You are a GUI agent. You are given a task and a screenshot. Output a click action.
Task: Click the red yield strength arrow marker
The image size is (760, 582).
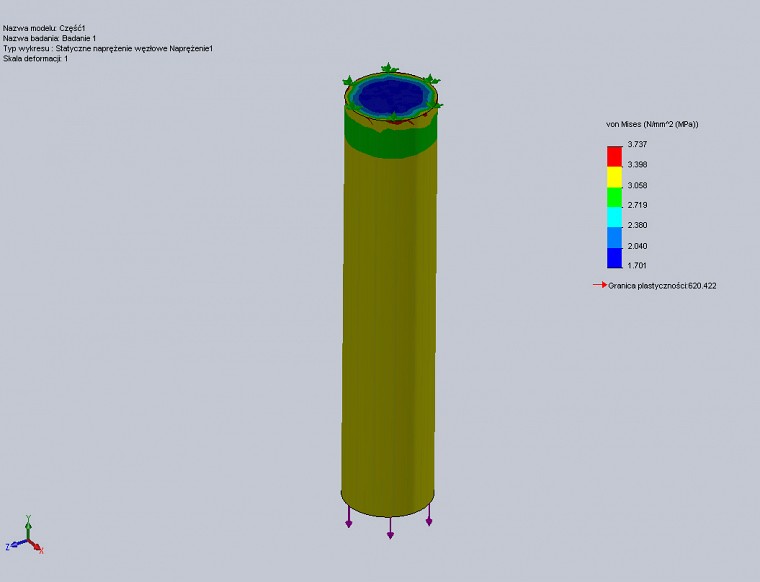coord(600,285)
